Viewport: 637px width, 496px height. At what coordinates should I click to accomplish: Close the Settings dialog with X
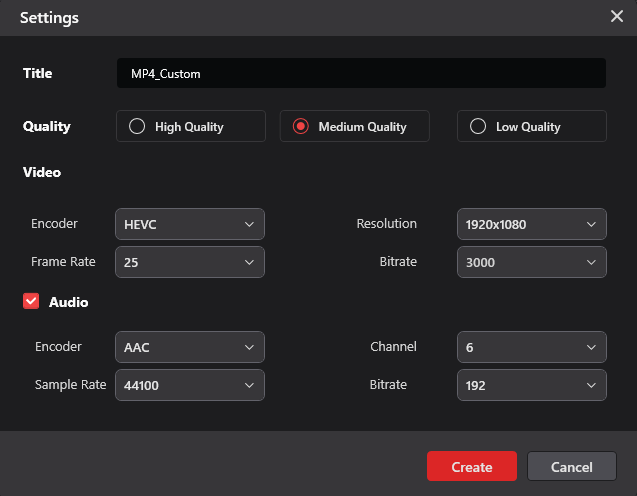tap(617, 16)
